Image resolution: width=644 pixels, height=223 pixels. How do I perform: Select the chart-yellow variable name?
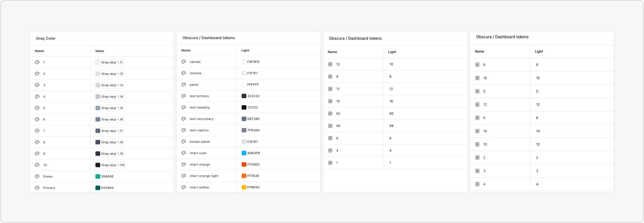199,187
